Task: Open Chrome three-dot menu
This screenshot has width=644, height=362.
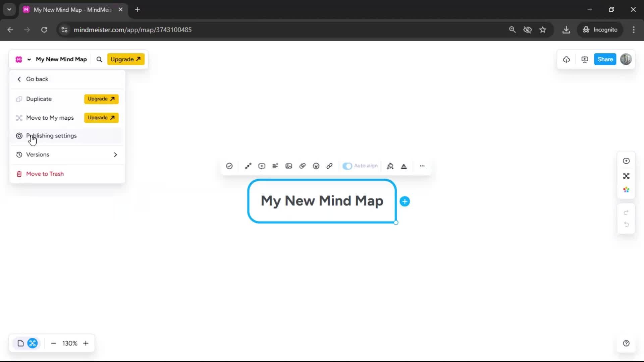Action: coord(634,30)
